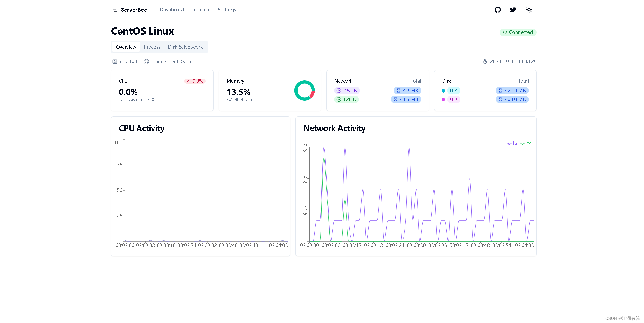The image size is (644, 323).
Task: Click the 100 axis label on CPU chart
Action: point(118,143)
